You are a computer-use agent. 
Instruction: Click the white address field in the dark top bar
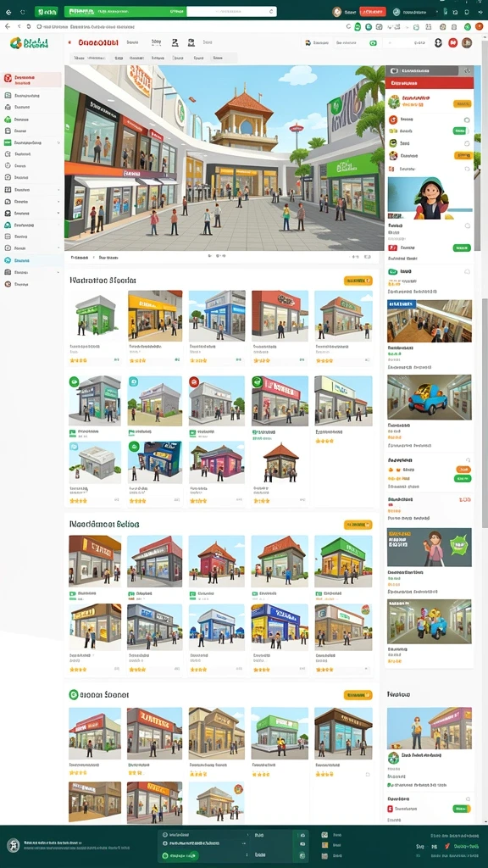coord(231,12)
